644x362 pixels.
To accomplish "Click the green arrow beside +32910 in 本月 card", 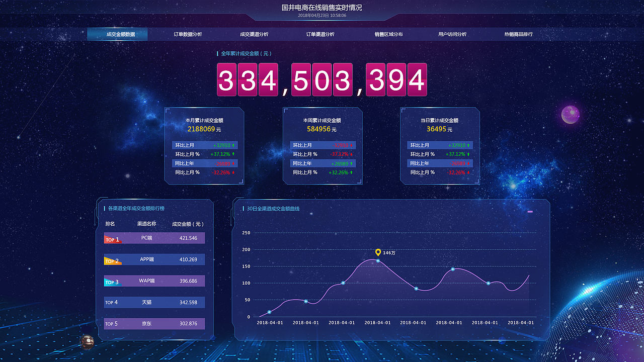I will [x=233, y=145].
